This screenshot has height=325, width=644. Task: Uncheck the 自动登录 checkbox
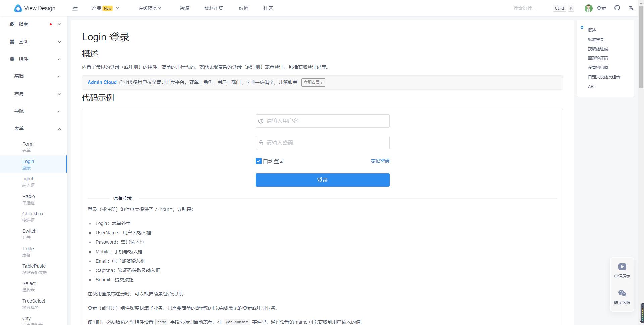tap(258, 161)
